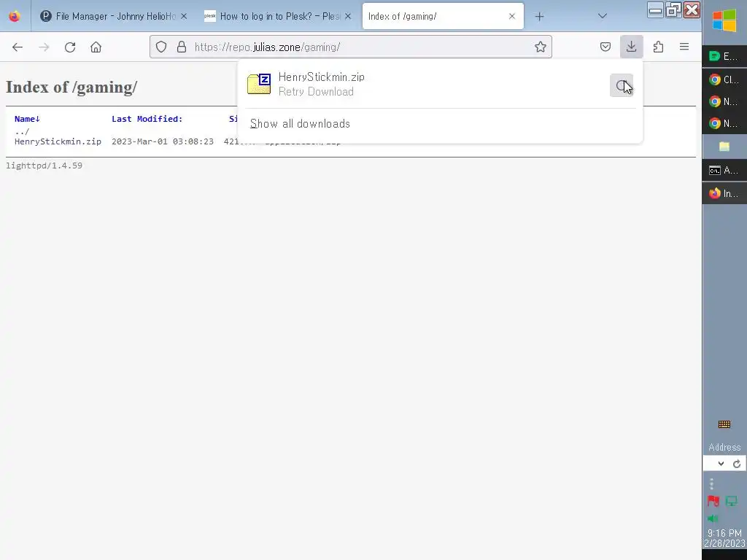Switch to the File Manager tab

[113, 16]
